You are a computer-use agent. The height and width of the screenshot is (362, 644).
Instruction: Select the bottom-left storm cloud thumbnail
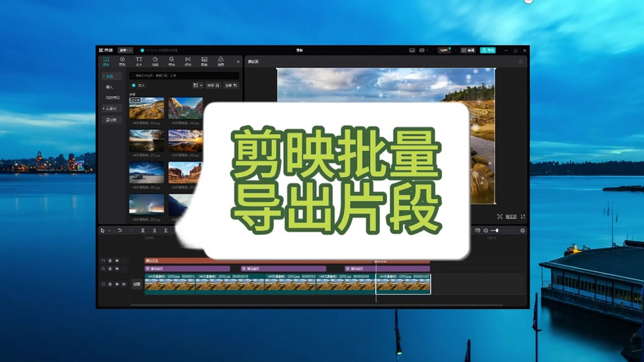click(147, 205)
